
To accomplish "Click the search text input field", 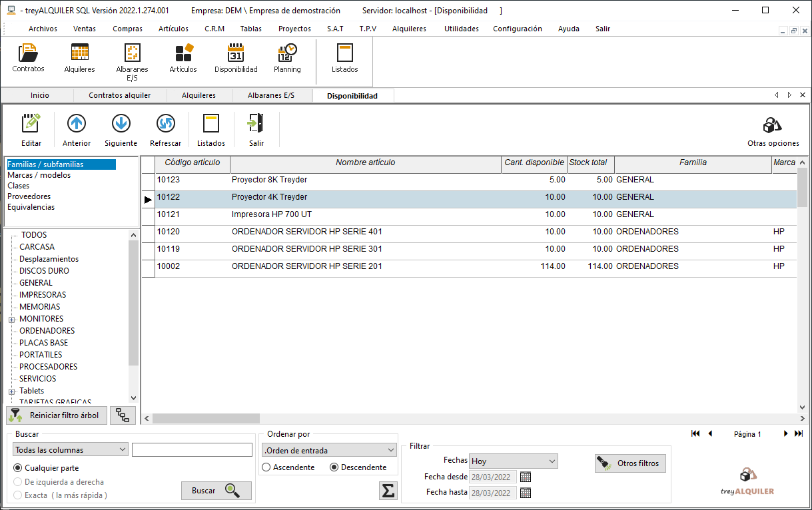I will (192, 450).
